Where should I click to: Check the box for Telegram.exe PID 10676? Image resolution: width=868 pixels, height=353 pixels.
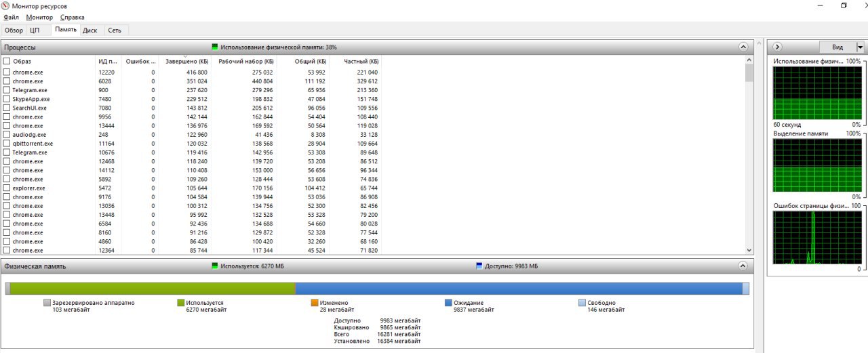point(7,152)
